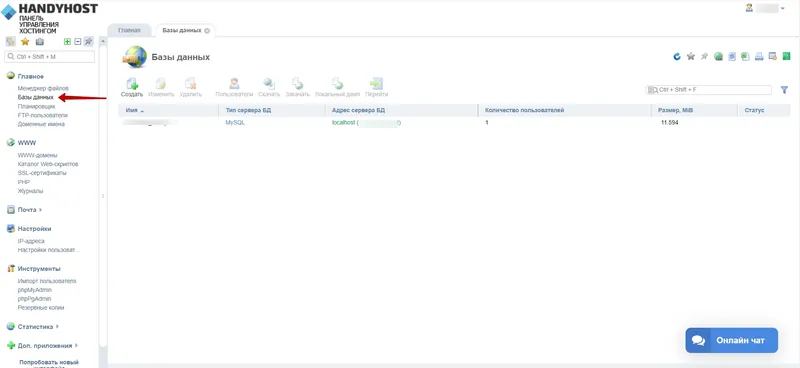
Task: Open the PHP sidebar item
Action: tap(23, 182)
